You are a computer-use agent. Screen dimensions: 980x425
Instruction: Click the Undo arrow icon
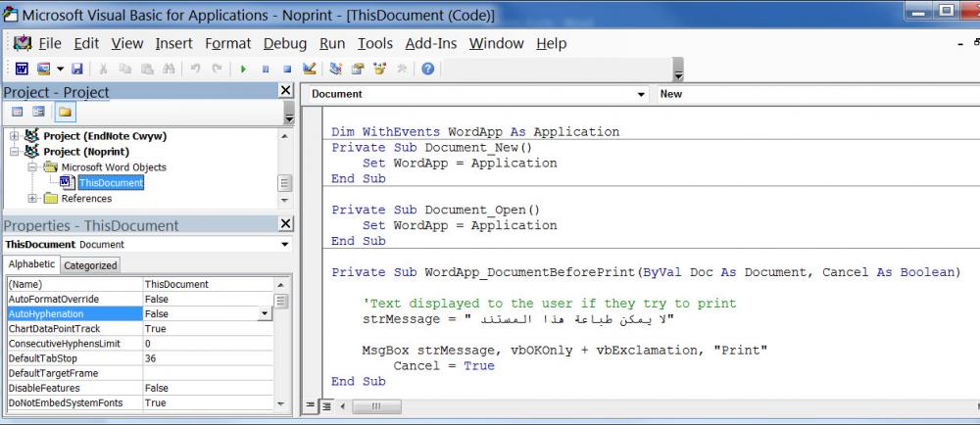[x=195, y=69]
